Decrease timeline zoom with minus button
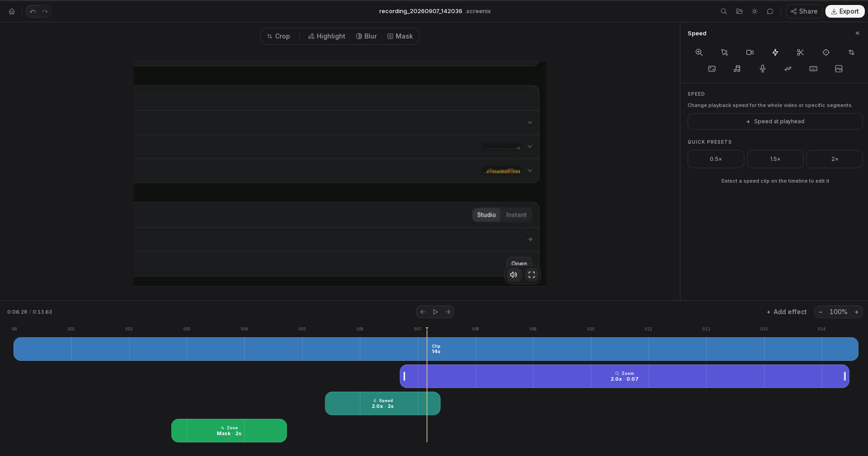The height and width of the screenshot is (456, 868). 820,312
